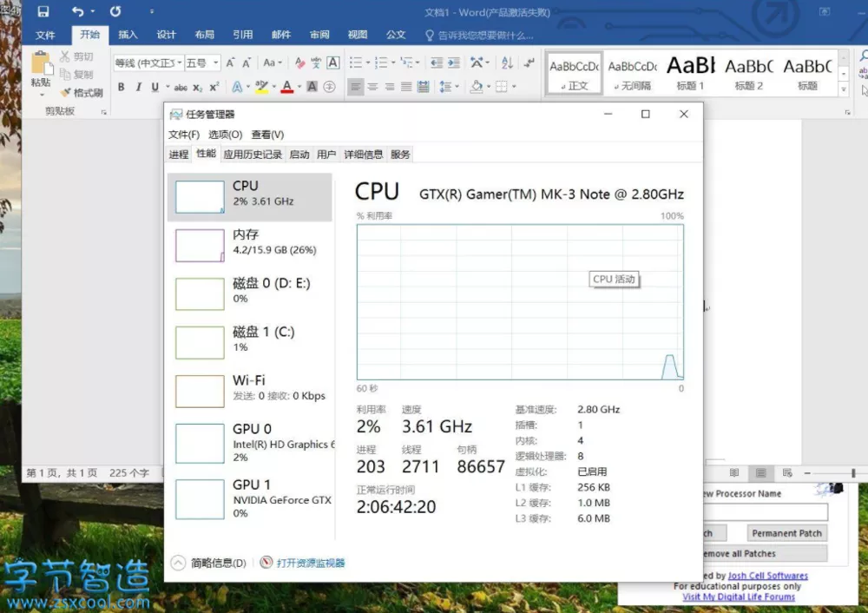The height and width of the screenshot is (613, 868).
Task: Expand the borders dropdown arrow
Action: [x=514, y=87]
